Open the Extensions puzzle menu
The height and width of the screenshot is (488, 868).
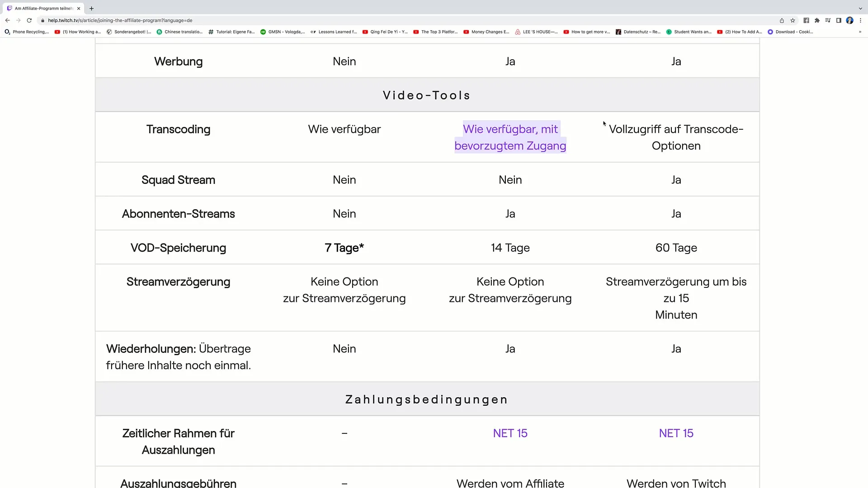pos(817,20)
